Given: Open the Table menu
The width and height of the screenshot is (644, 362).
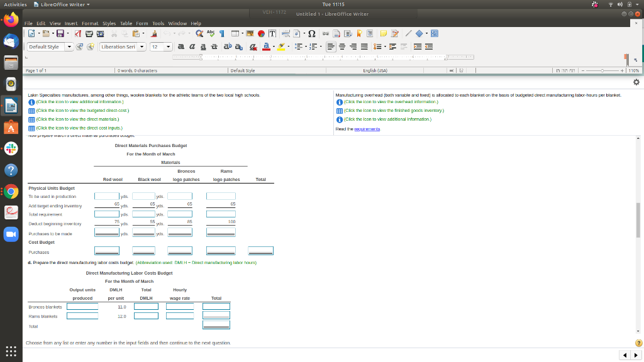Looking at the screenshot, I should click(x=126, y=23).
